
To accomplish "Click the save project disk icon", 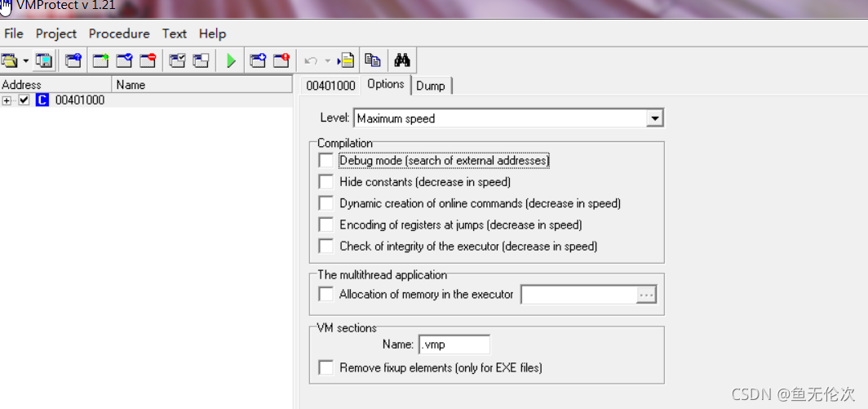I will click(44, 60).
